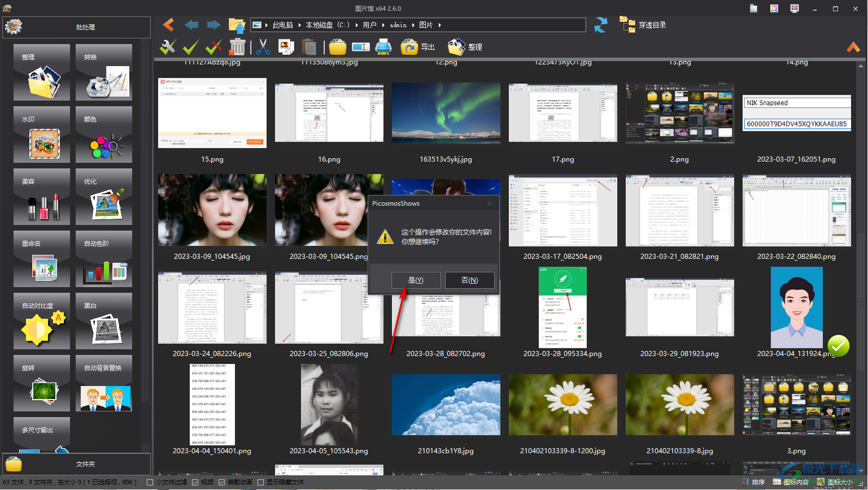The width and height of the screenshot is (868, 490).
Task: Delete selected files with trash icon
Action: (x=238, y=47)
